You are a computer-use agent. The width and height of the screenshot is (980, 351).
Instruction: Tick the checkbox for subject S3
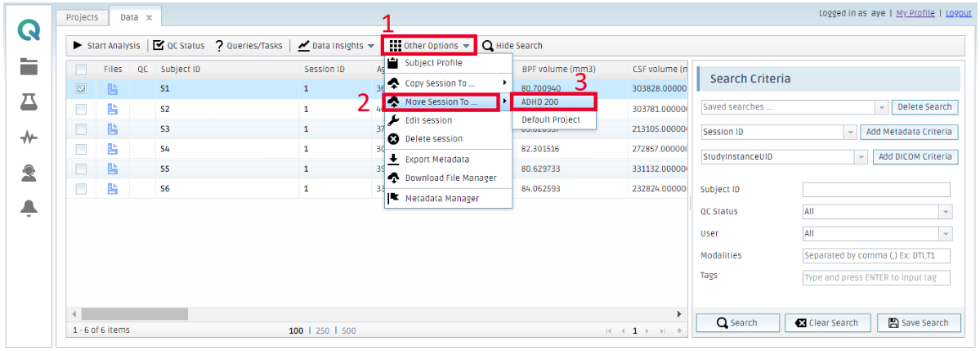point(81,129)
